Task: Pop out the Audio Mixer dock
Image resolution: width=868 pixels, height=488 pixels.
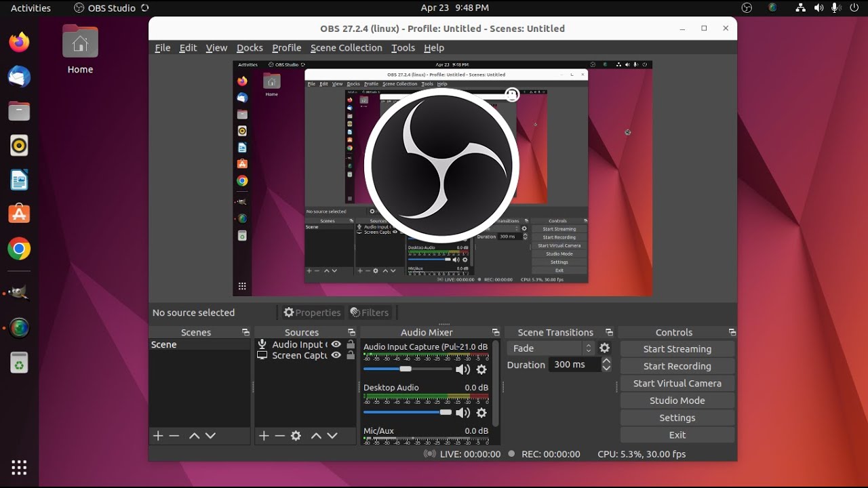Action: pos(496,332)
